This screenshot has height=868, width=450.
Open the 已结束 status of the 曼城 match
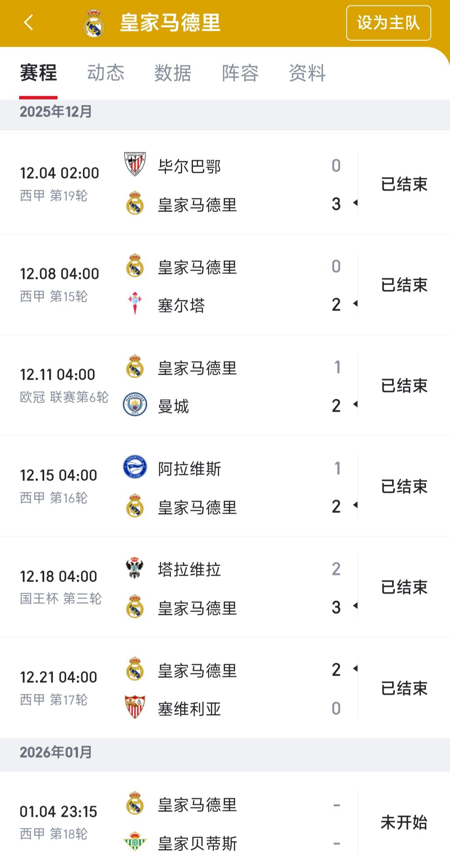(404, 386)
